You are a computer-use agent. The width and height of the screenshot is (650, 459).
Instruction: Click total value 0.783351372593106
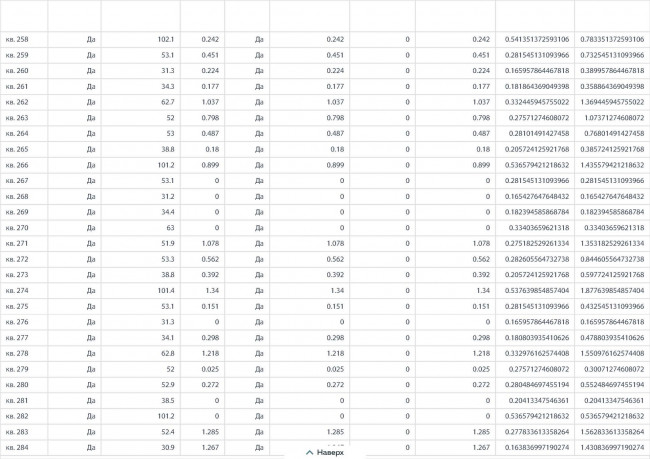[x=612, y=39]
